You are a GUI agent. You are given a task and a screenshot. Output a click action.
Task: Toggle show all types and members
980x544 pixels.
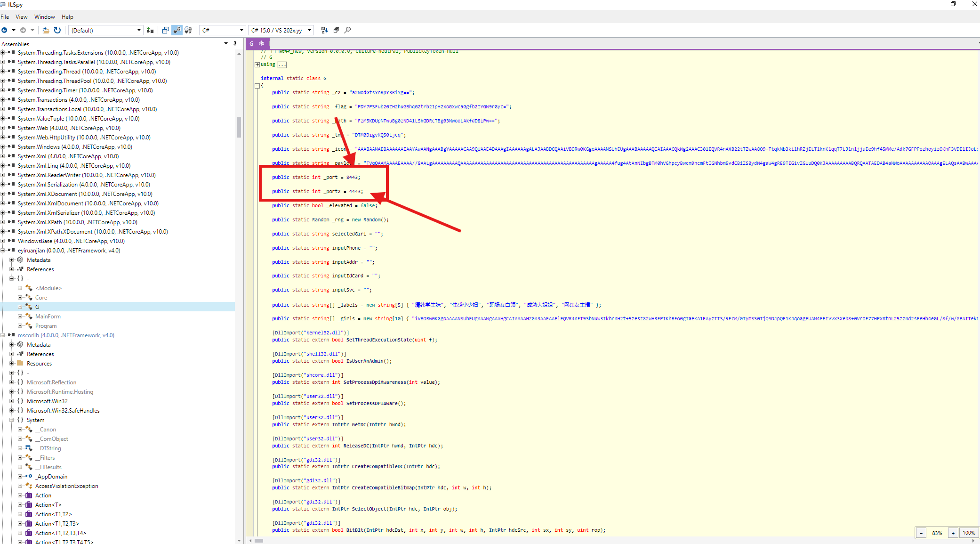(x=188, y=30)
